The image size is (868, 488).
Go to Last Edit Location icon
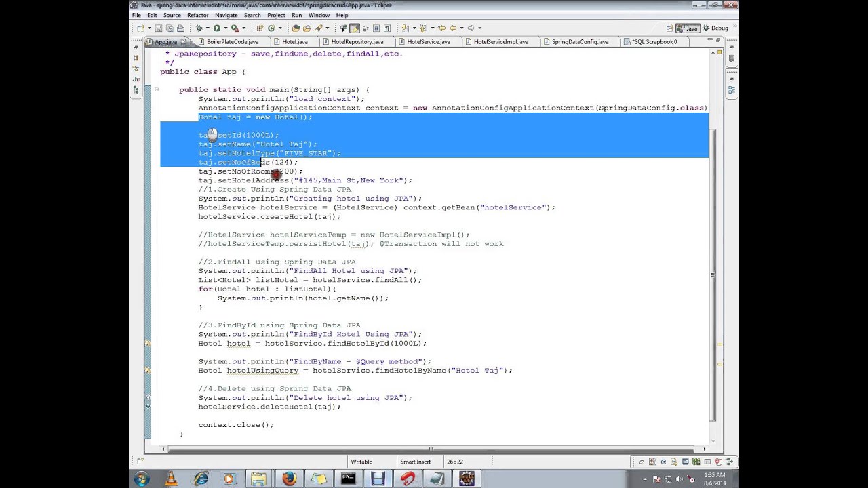[441, 28]
